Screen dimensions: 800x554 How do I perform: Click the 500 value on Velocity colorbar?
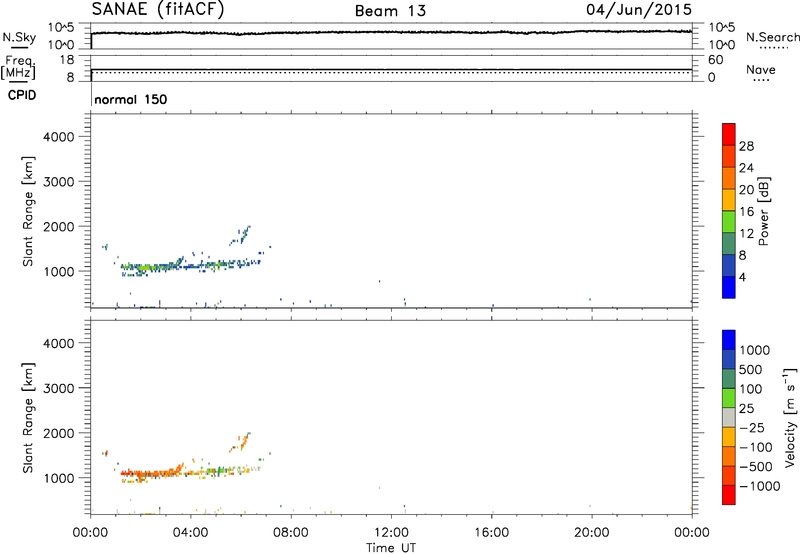[751, 370]
